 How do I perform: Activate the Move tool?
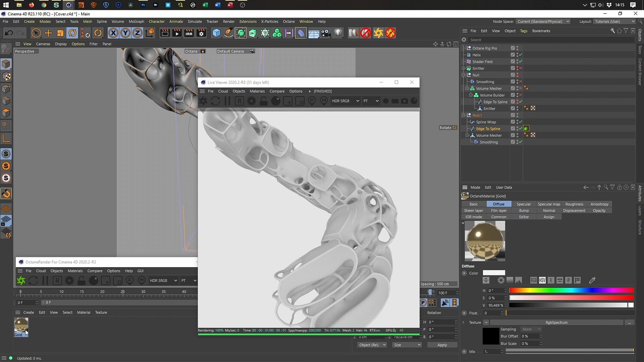point(48,33)
